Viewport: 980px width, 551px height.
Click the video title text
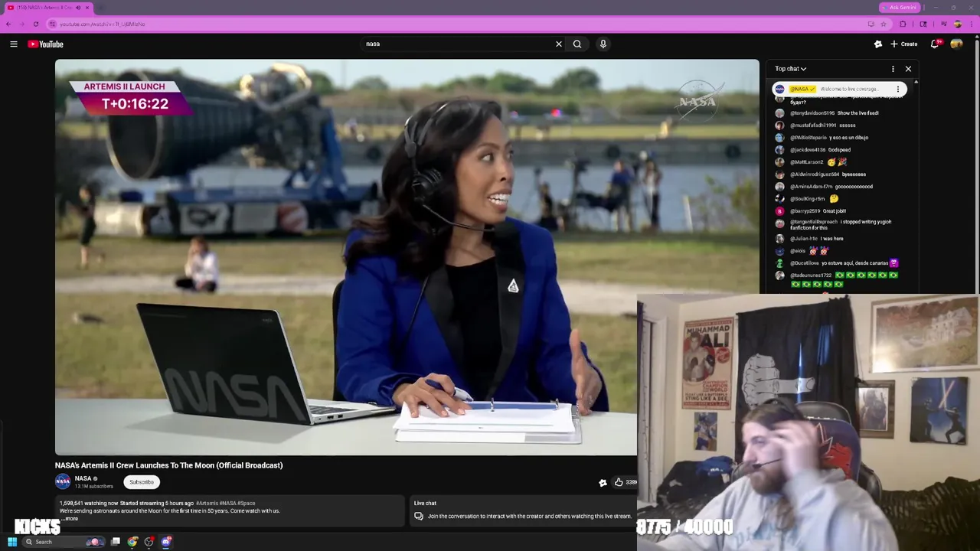pyautogui.click(x=168, y=465)
